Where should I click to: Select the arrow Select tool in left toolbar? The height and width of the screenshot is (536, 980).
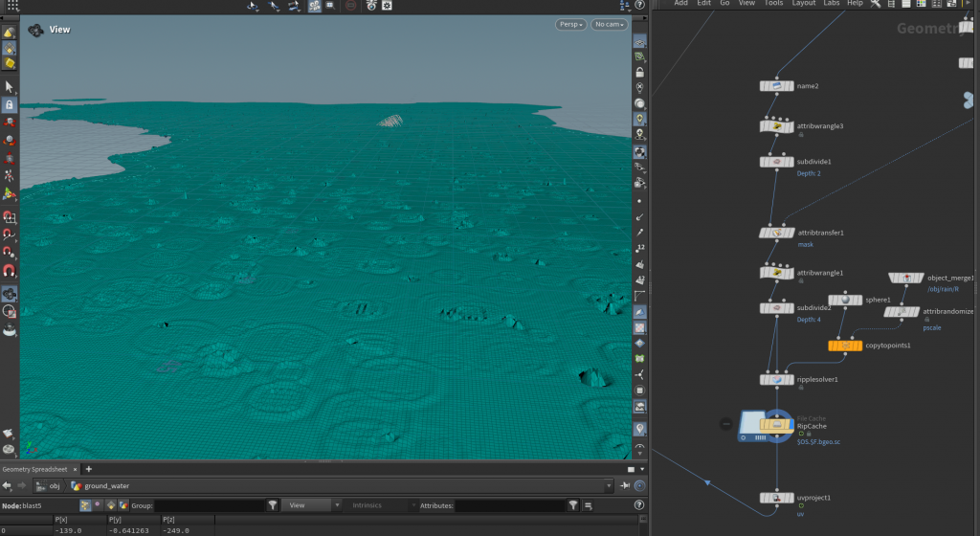[x=10, y=87]
